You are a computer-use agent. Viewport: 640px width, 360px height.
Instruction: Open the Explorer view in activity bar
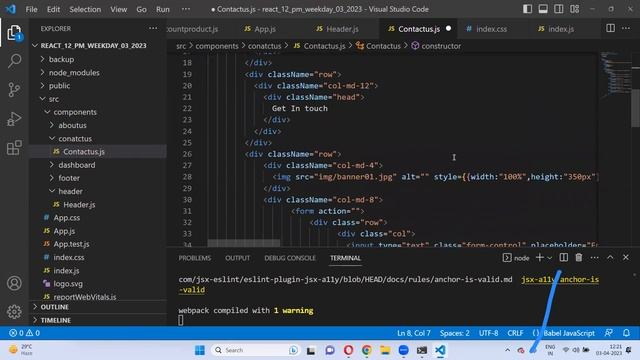[14, 33]
